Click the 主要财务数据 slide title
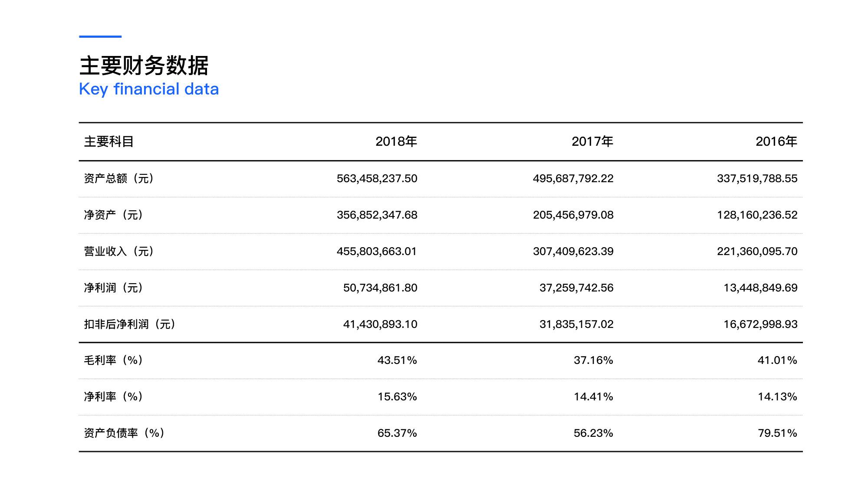The height and width of the screenshot is (488, 868). coord(144,66)
